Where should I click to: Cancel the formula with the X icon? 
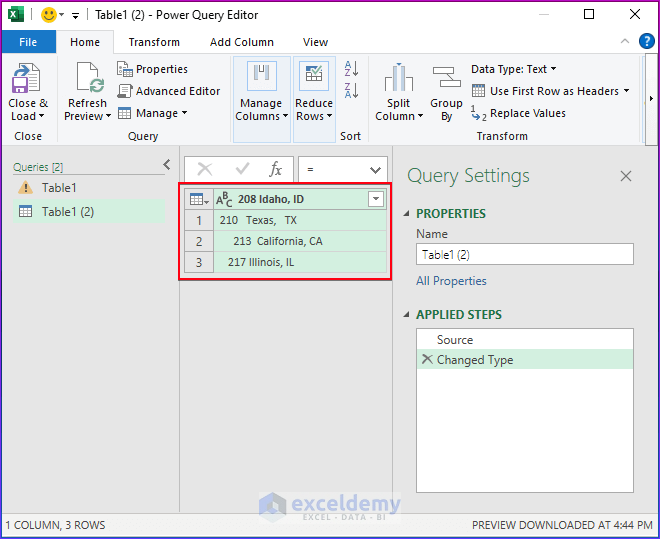tap(205, 169)
